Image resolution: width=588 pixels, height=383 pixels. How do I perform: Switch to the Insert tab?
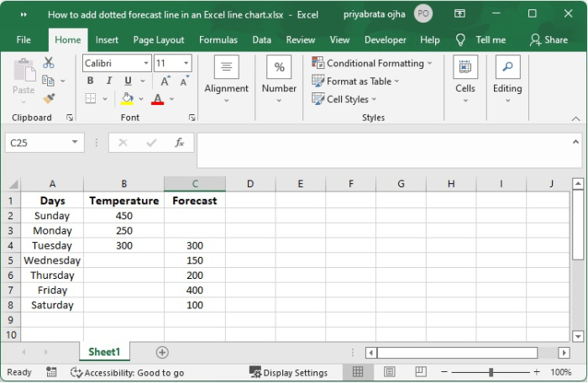[107, 39]
